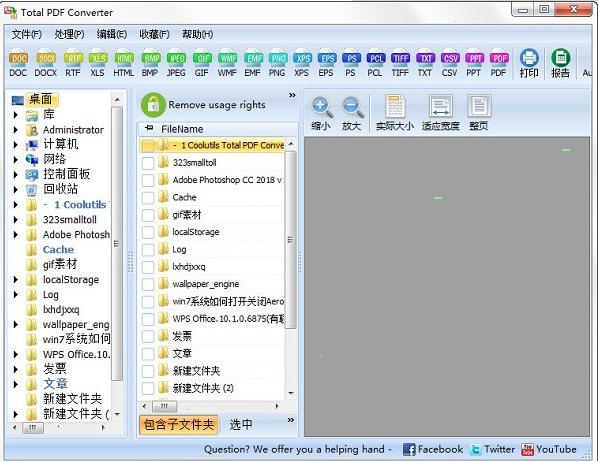Viewport: 599px width, 461px height.
Task: Click file list vertical scrollbar thumb
Action: (291, 240)
